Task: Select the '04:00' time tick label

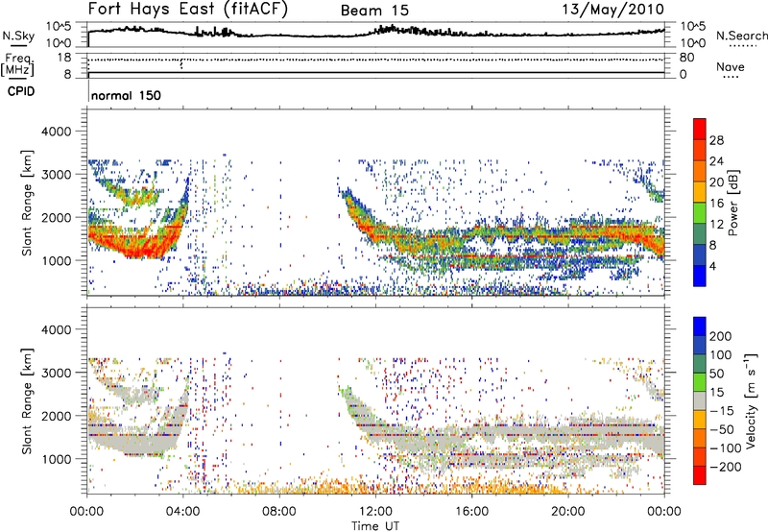Action: (183, 512)
